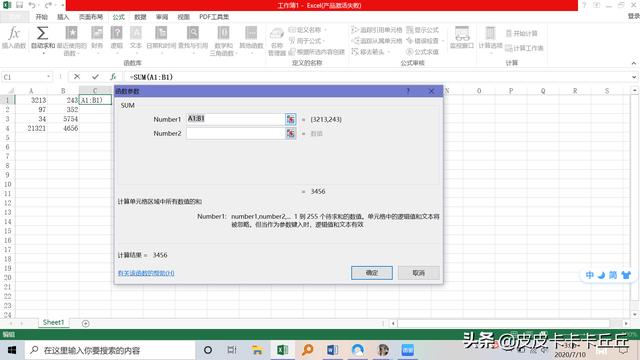Click into the Number2 input field
Image resolution: width=640 pixels, height=360 pixels.
pos(236,133)
